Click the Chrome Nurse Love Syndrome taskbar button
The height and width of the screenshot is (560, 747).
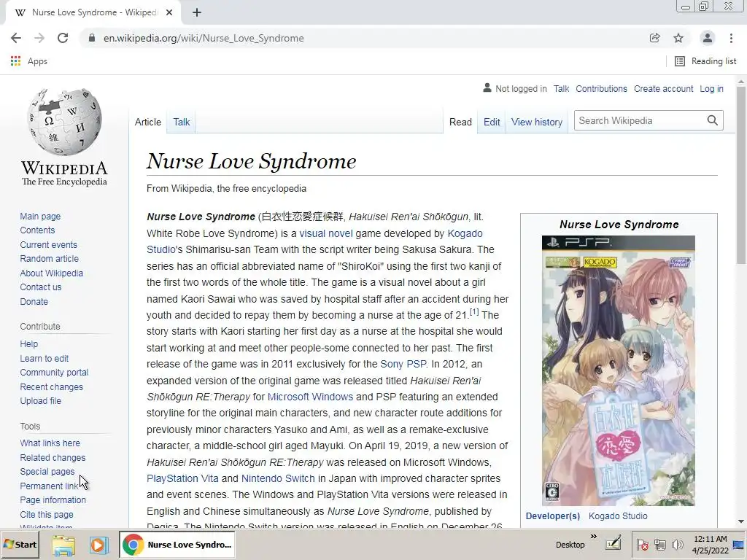(x=177, y=545)
